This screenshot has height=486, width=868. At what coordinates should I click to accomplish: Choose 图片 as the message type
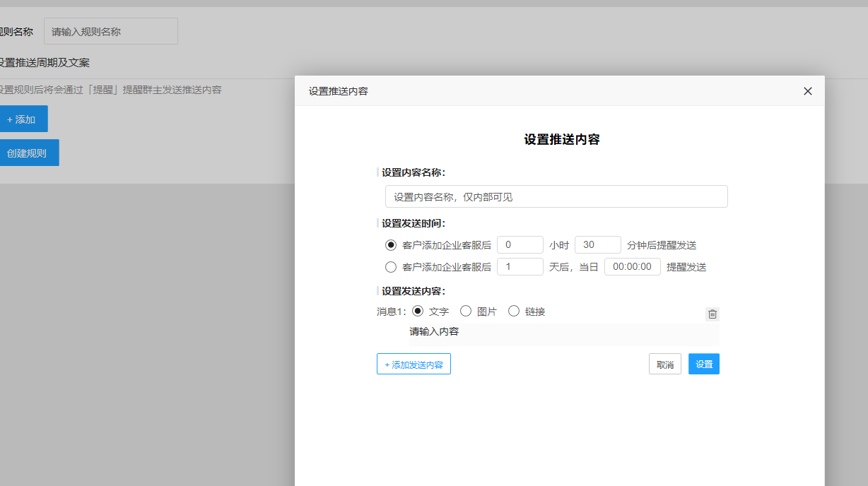tap(466, 311)
